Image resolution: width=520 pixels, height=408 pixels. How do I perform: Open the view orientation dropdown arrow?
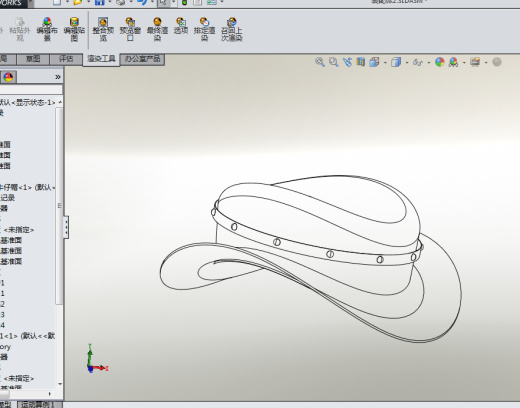point(385,63)
